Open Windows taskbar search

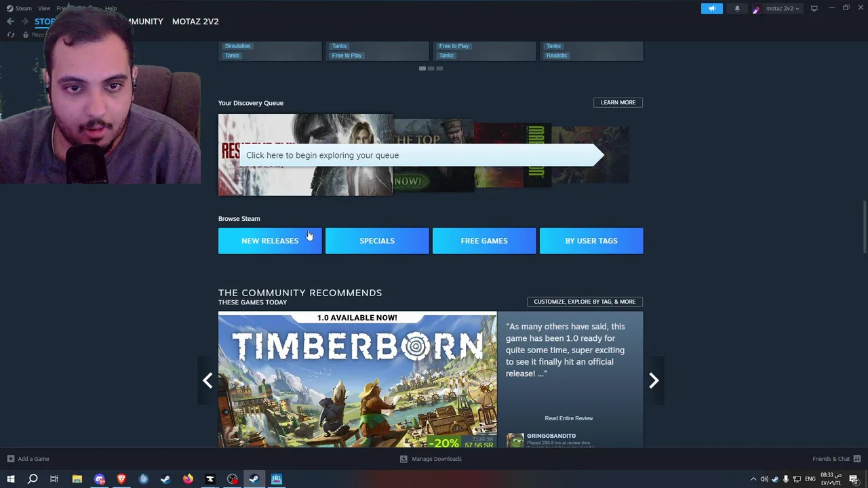pos(32,479)
